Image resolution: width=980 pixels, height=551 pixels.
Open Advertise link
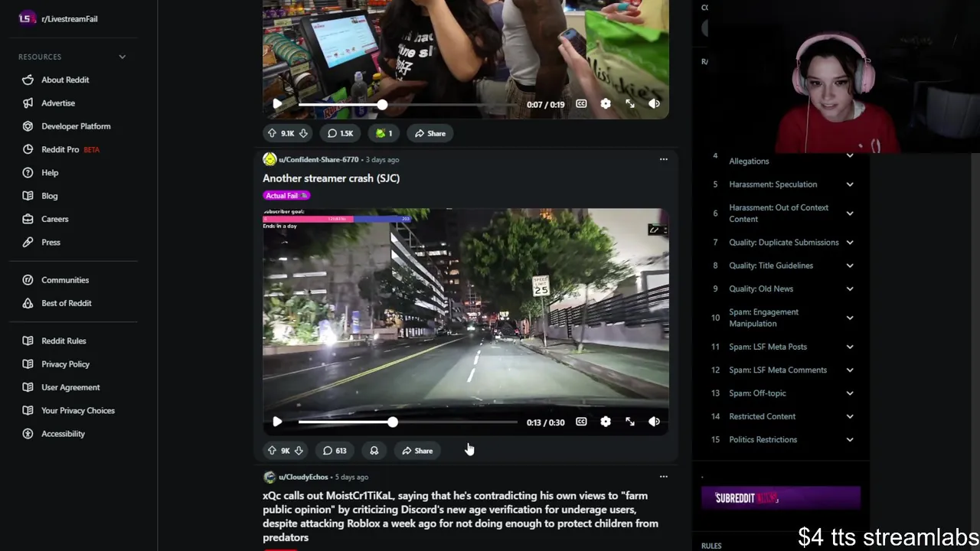pos(58,103)
